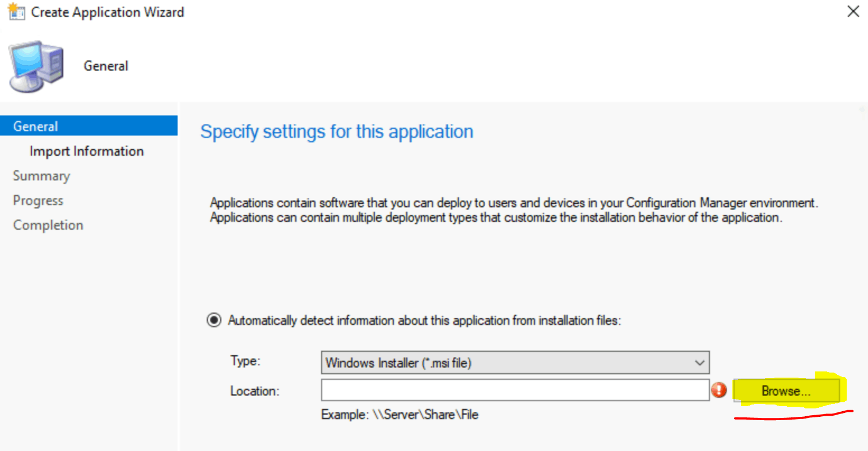This screenshot has width=868, height=451.
Task: Jump to the Progress wizard step
Action: (x=38, y=201)
